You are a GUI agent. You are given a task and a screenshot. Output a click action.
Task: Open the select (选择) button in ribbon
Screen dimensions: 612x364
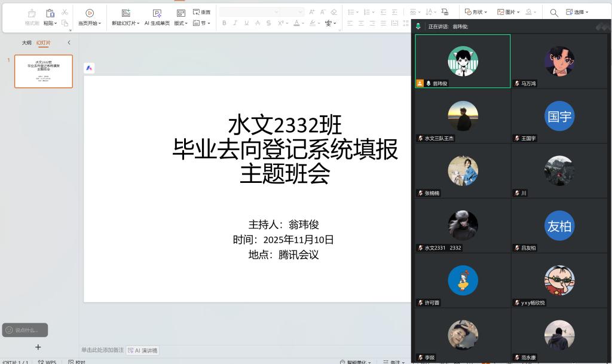(577, 12)
